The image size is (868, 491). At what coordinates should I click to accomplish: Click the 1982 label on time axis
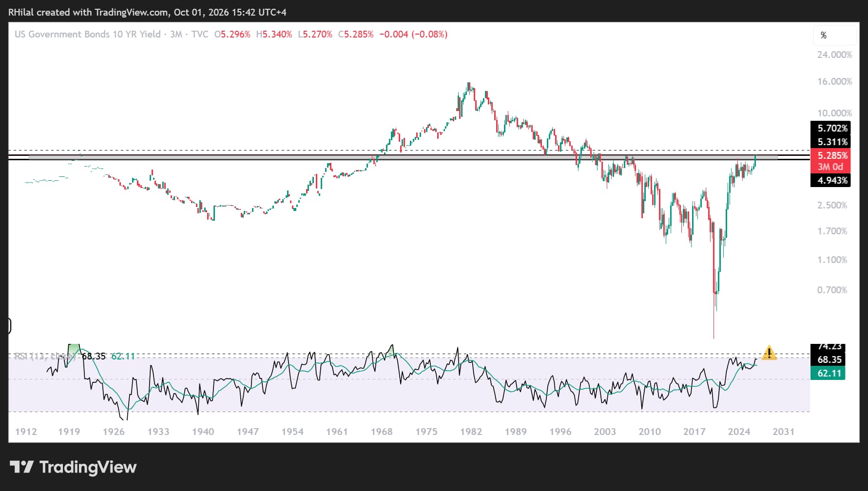click(x=471, y=432)
